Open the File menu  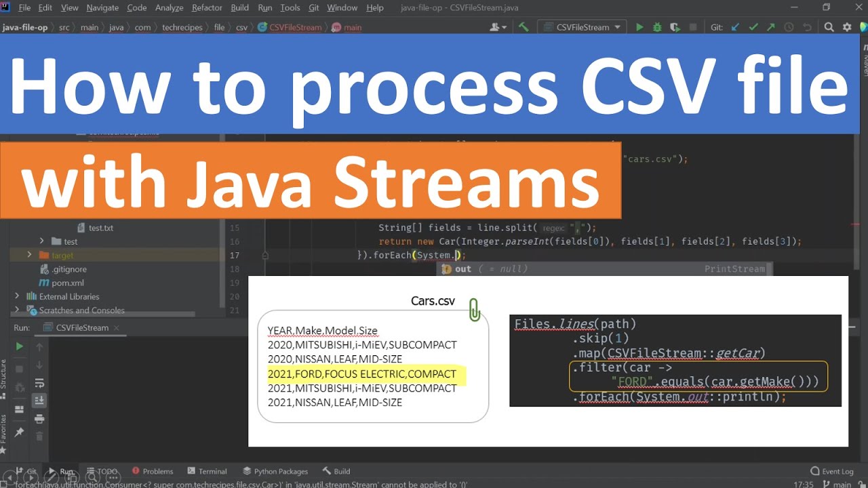coord(24,7)
